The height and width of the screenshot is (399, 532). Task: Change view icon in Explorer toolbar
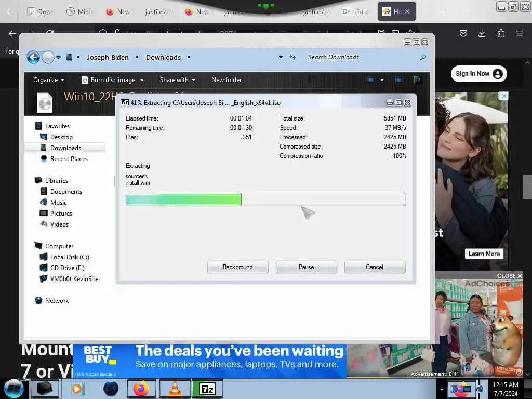pyautogui.click(x=370, y=80)
